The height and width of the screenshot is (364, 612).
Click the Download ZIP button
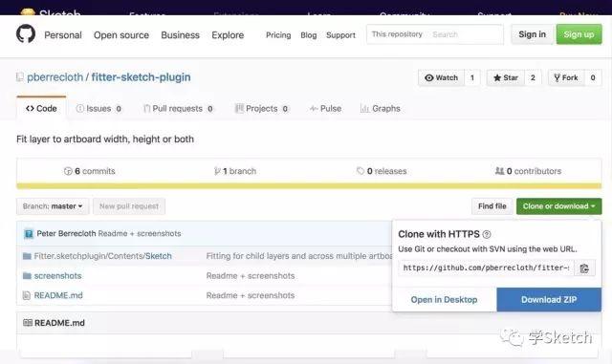549,300
